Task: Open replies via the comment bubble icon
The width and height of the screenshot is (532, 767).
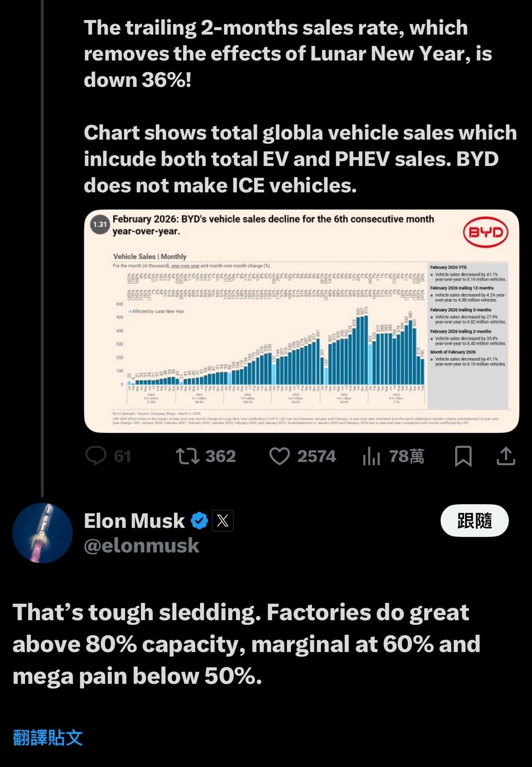Action: click(96, 456)
